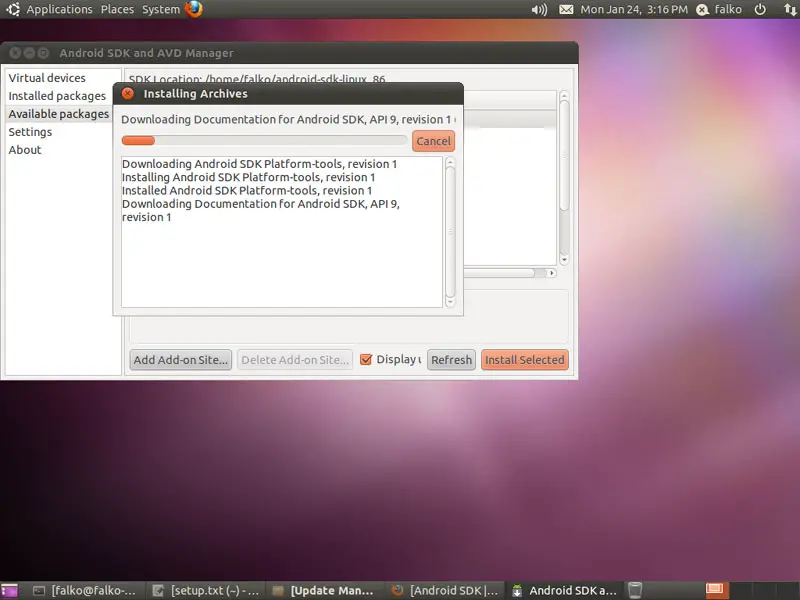Click the falko user name in the top panel
Screen dimensions: 800x600
click(x=728, y=10)
